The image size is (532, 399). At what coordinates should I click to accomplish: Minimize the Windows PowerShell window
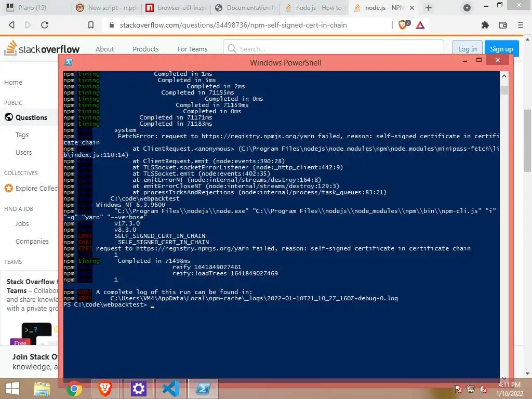click(465, 61)
